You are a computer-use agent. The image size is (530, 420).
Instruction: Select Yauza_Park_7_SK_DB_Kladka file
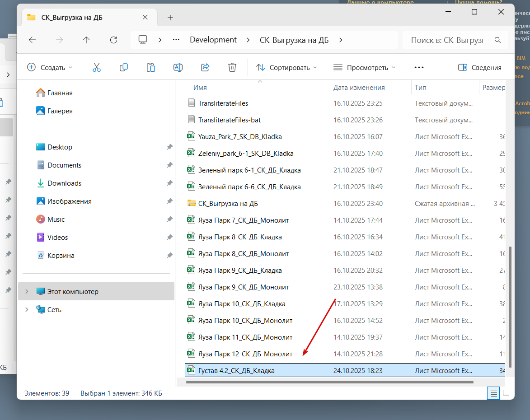point(345,137)
